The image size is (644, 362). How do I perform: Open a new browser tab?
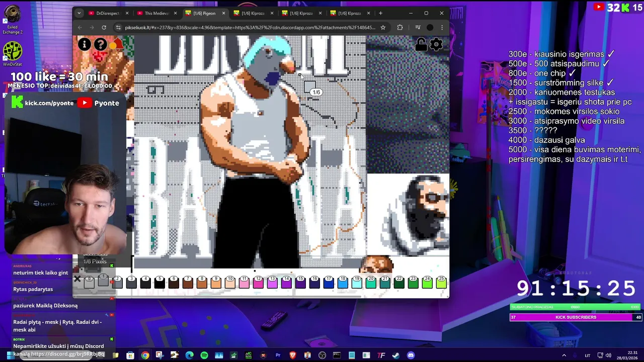click(x=380, y=13)
